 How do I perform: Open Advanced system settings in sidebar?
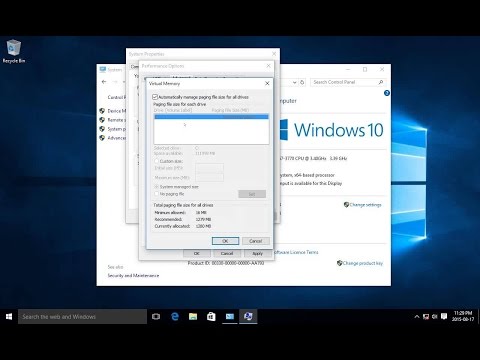117,138
